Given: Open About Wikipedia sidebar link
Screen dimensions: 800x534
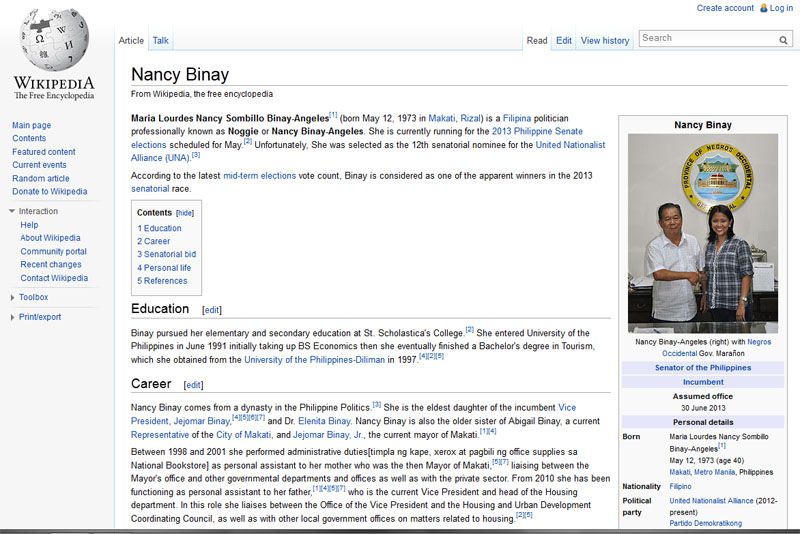Looking at the screenshot, I should point(51,238).
